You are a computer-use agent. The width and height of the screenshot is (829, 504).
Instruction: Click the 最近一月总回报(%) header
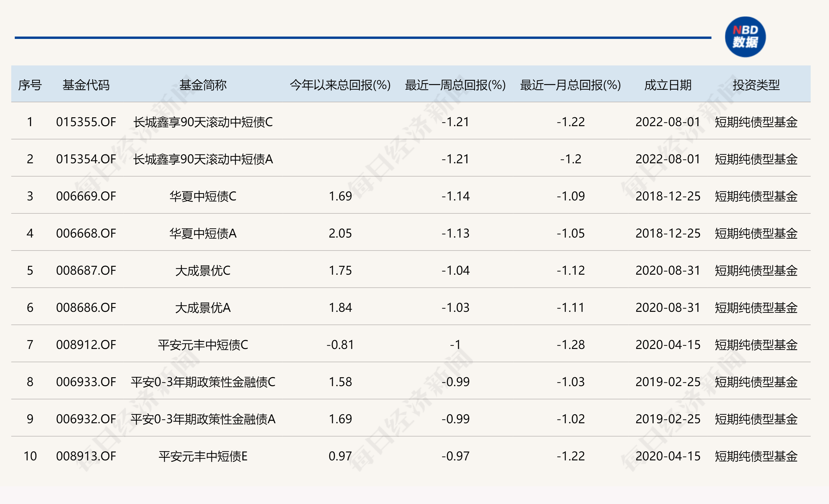pos(571,85)
